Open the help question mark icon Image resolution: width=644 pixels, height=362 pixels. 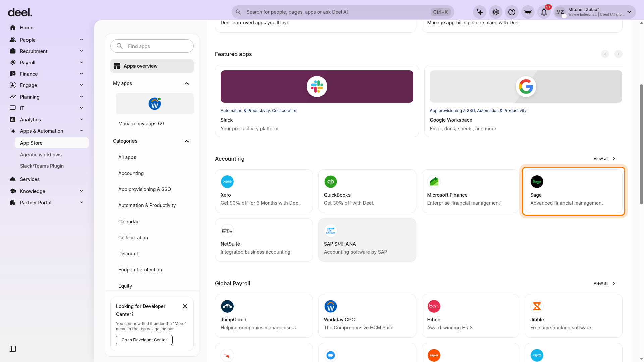(x=512, y=12)
